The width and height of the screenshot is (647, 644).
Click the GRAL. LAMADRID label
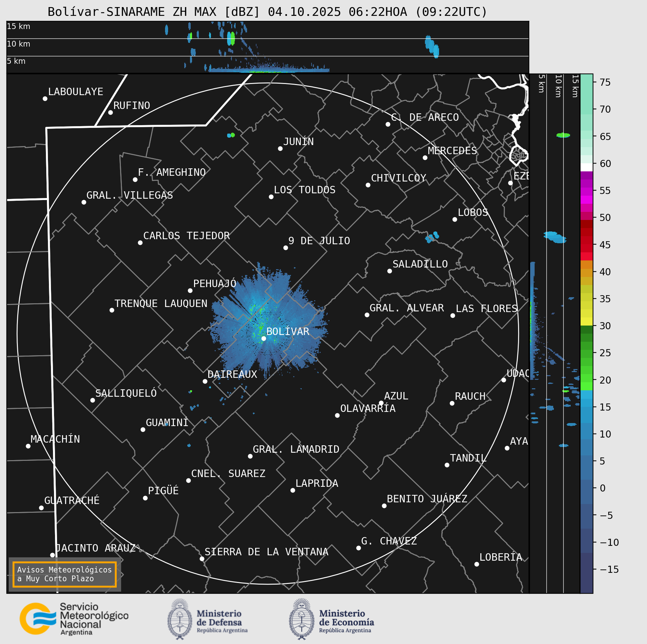[x=296, y=449]
